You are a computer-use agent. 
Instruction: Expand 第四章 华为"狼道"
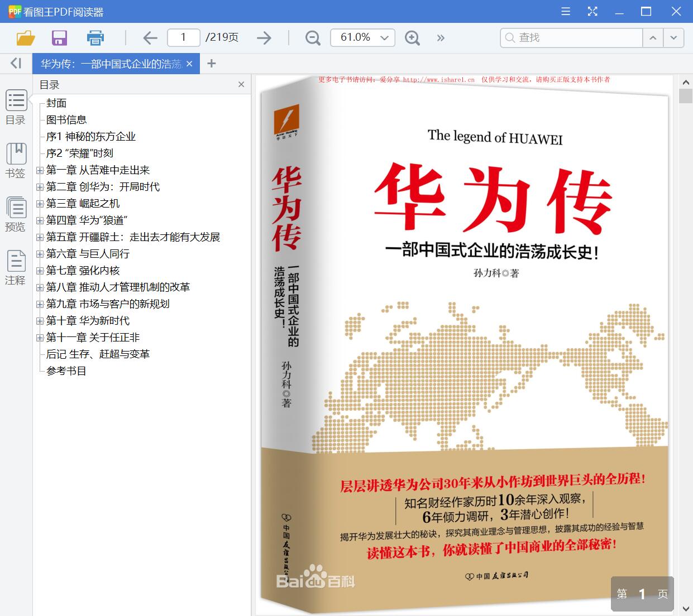click(40, 220)
